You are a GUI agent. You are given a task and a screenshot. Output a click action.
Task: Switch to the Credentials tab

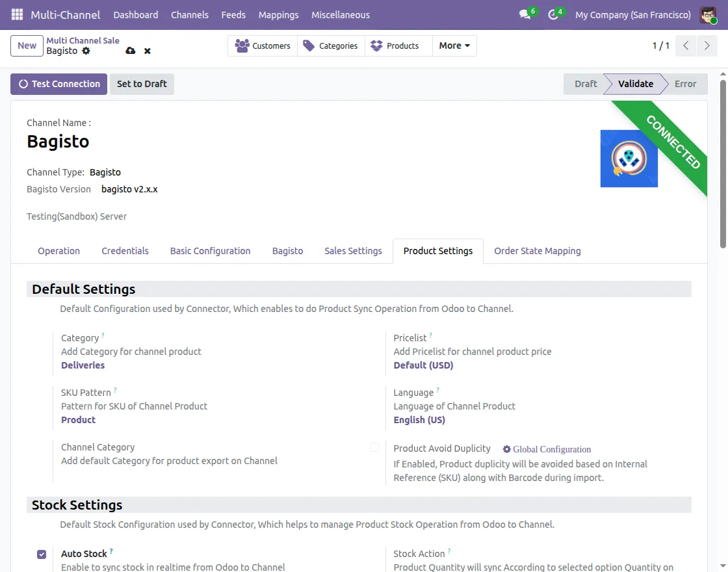(125, 251)
